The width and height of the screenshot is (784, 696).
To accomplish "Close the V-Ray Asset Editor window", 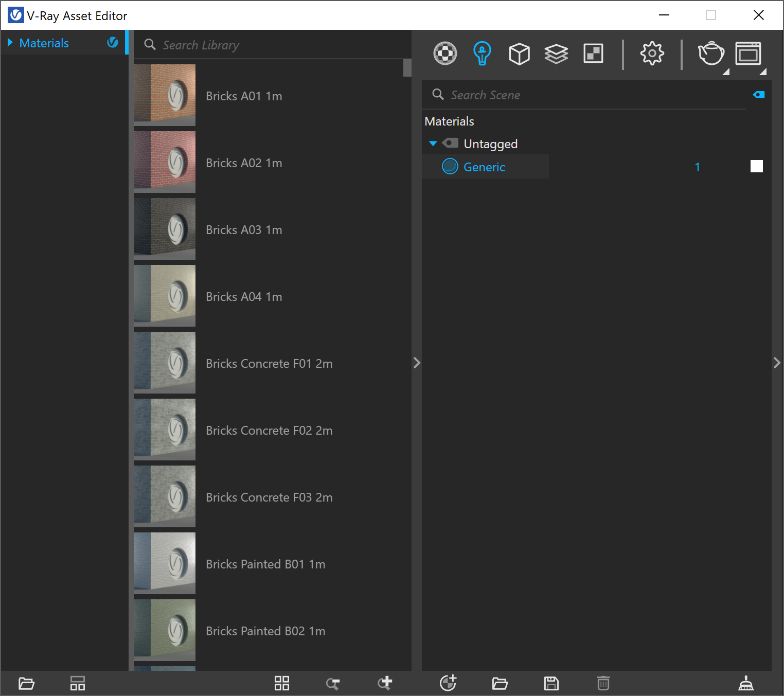I will [759, 15].
